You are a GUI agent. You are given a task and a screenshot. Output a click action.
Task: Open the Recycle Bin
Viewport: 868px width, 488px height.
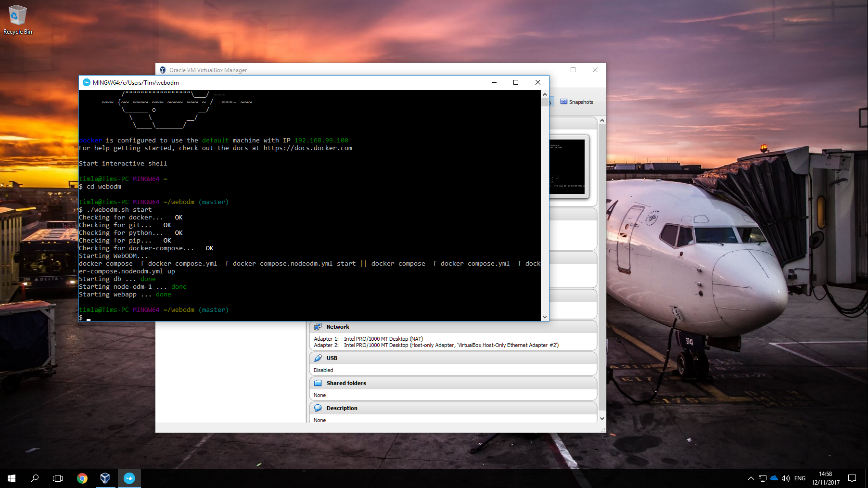point(18,14)
